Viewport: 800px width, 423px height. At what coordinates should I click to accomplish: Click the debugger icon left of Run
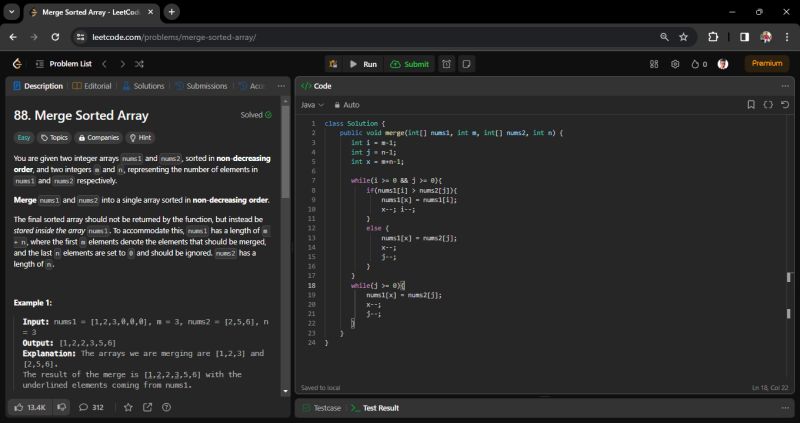[x=333, y=64]
